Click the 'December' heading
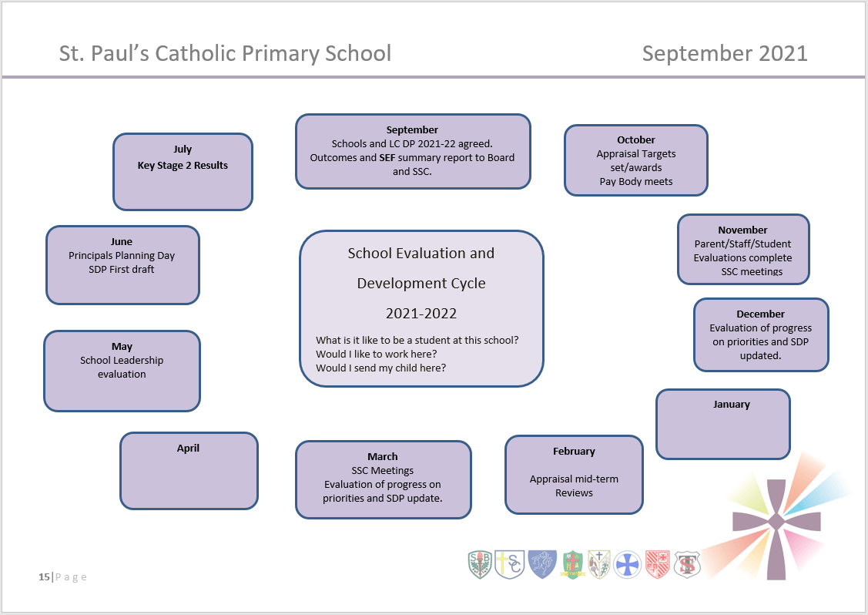Image resolution: width=868 pixels, height=615 pixels. pos(760,314)
